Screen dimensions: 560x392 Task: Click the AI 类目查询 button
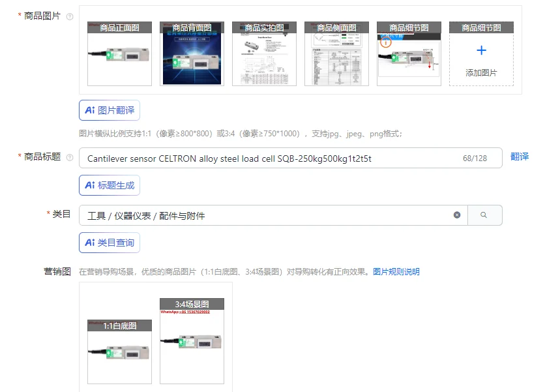[110, 243]
